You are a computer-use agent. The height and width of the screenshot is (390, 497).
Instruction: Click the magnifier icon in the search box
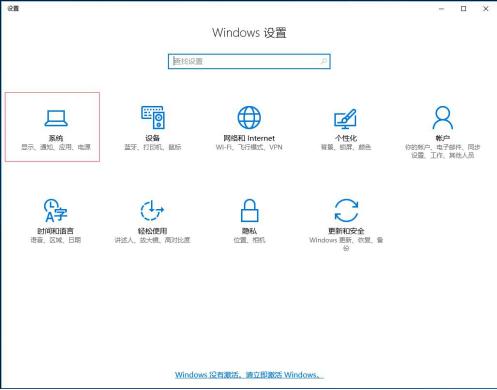click(x=324, y=61)
